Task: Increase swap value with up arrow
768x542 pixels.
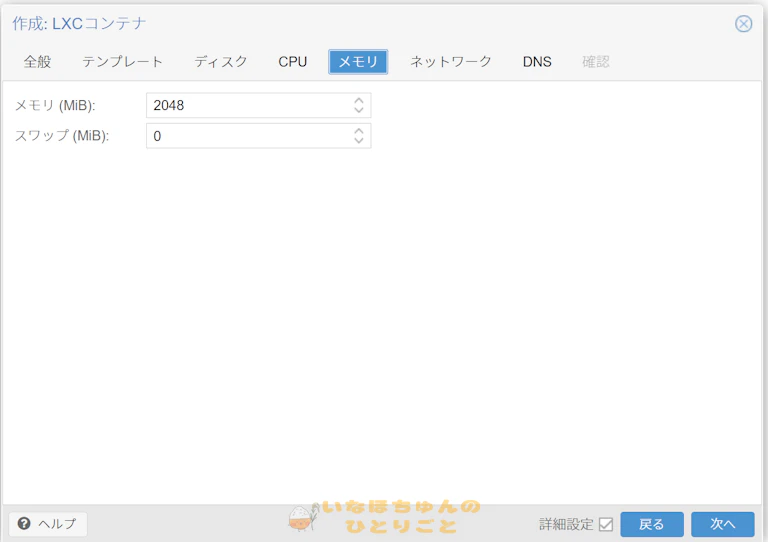Action: click(x=359, y=131)
